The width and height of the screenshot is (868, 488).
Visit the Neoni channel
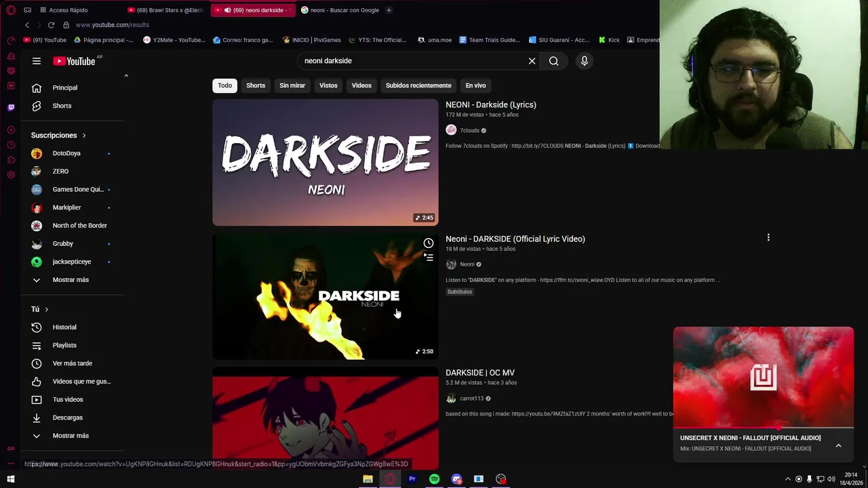(x=467, y=264)
